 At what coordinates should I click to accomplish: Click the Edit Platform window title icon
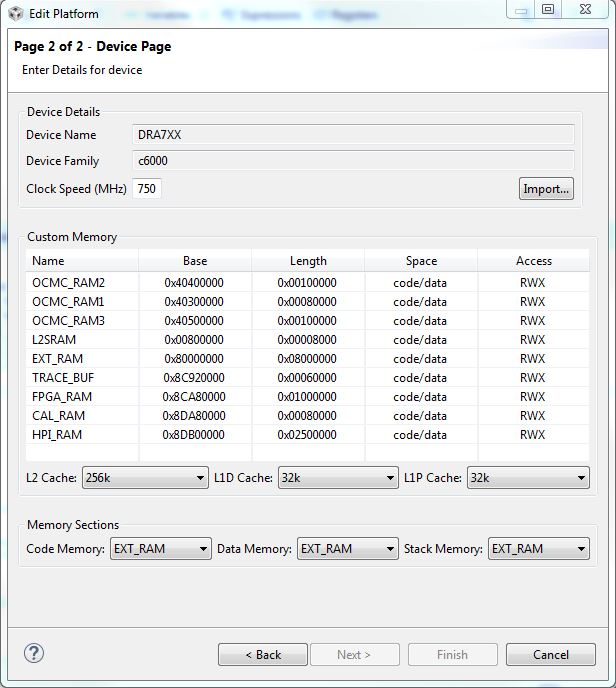tap(16, 14)
